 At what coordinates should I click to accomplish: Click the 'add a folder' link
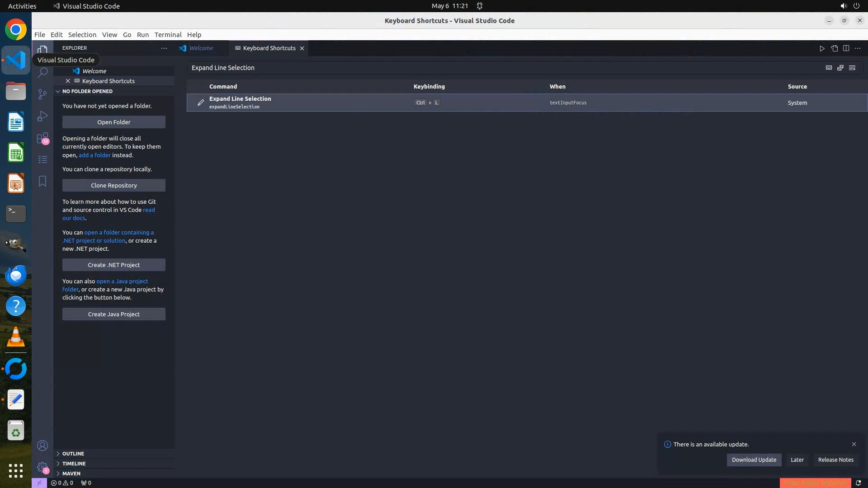(94, 155)
